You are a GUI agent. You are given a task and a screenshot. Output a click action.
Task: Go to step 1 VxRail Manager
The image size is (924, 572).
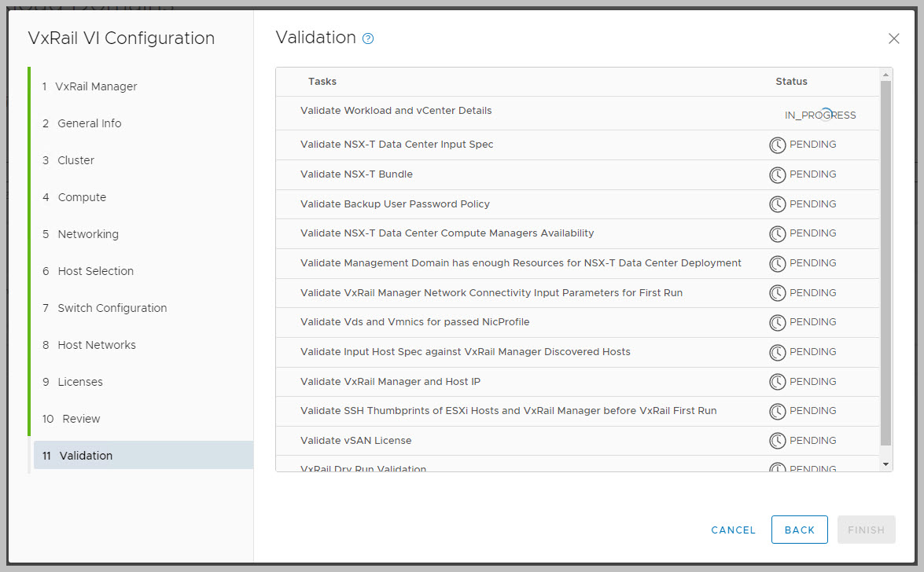[97, 86]
